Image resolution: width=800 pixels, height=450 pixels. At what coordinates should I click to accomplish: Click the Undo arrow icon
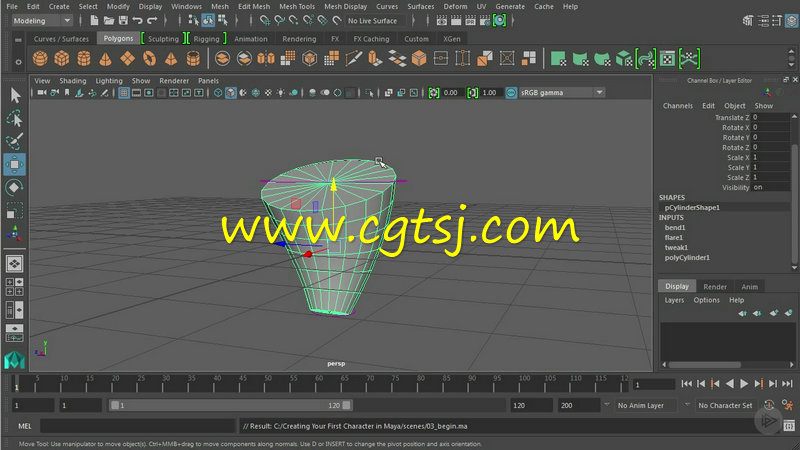137,20
